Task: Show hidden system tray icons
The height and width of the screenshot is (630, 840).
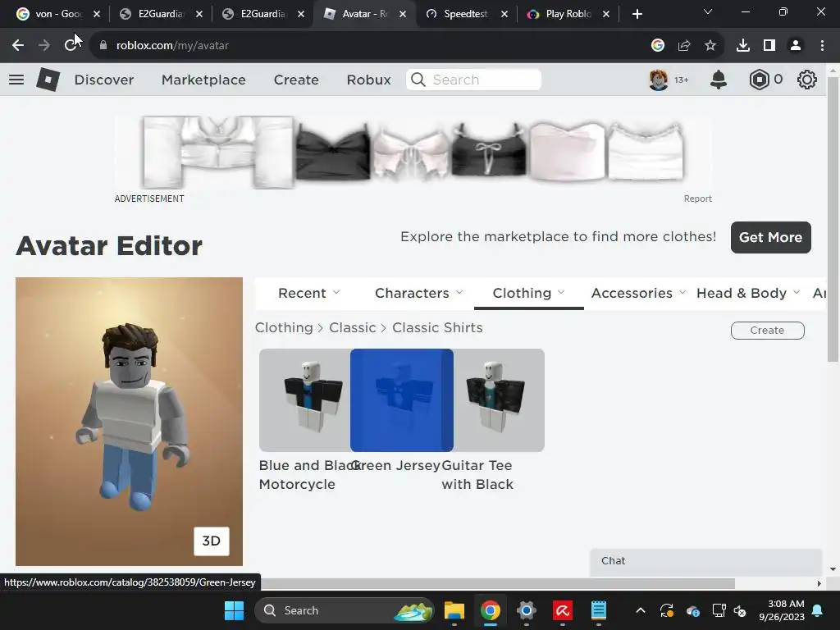Action: [x=640, y=610]
